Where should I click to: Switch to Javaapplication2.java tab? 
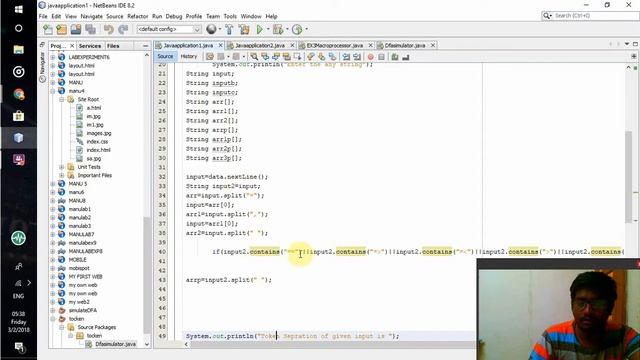point(260,45)
